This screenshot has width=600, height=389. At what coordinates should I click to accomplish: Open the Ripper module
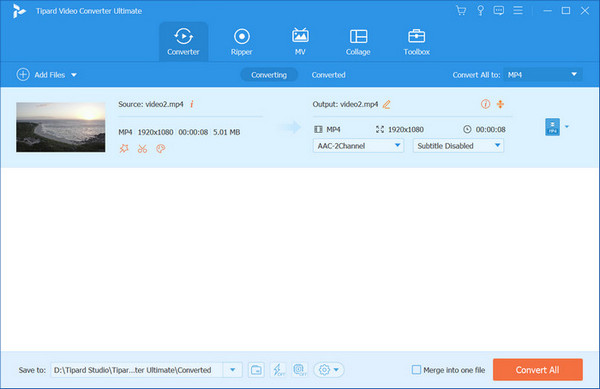pyautogui.click(x=241, y=42)
